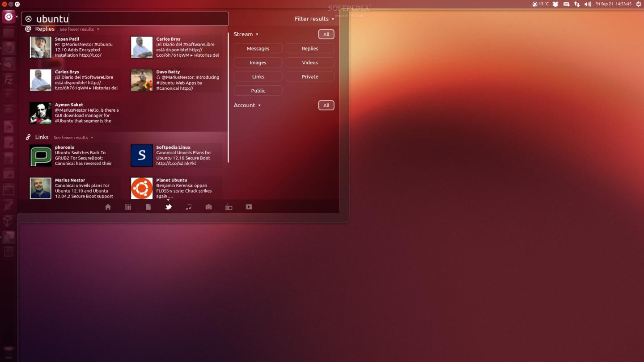The height and width of the screenshot is (362, 644).
Task: Switch to the Applications lens
Action: click(x=128, y=207)
